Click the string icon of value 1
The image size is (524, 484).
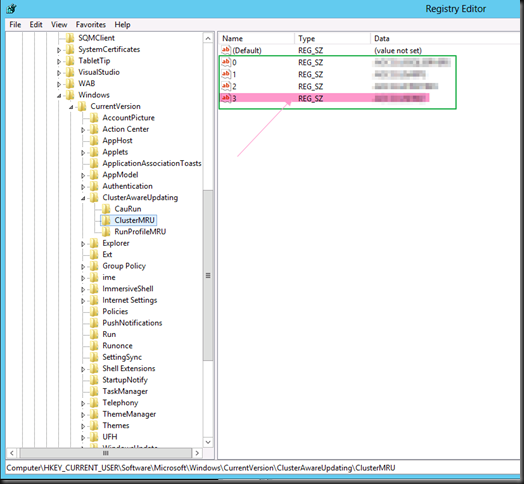(x=226, y=74)
